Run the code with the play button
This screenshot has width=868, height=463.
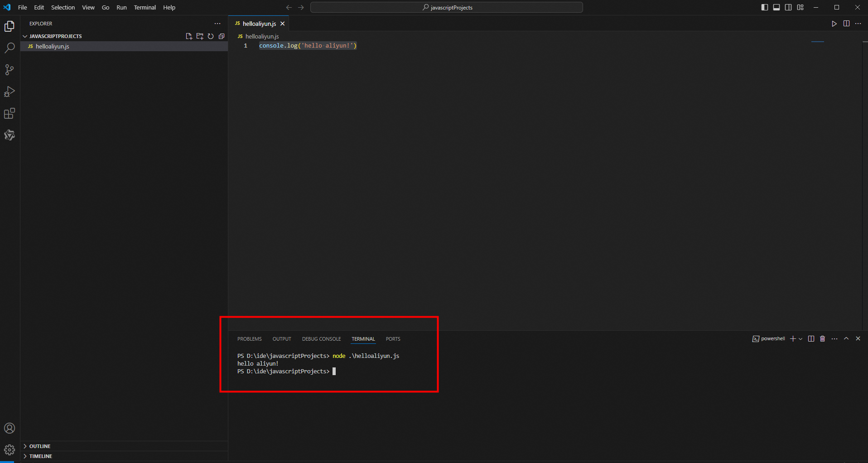click(x=834, y=24)
